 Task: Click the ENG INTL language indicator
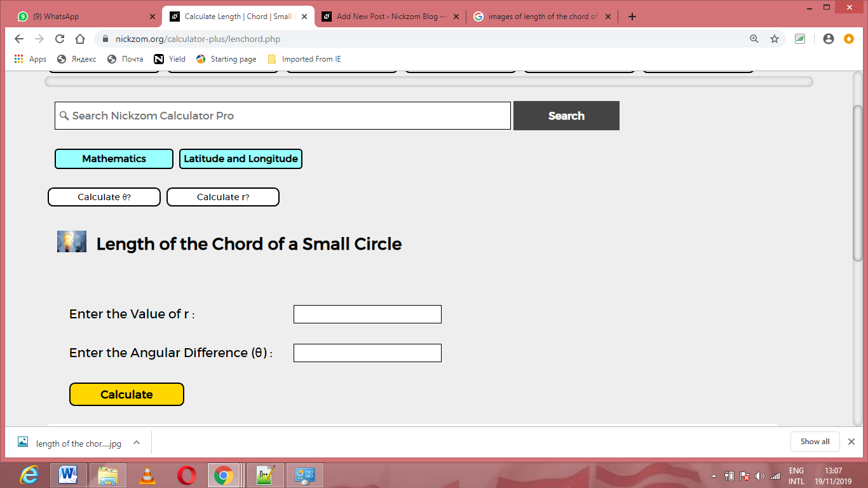(x=796, y=476)
